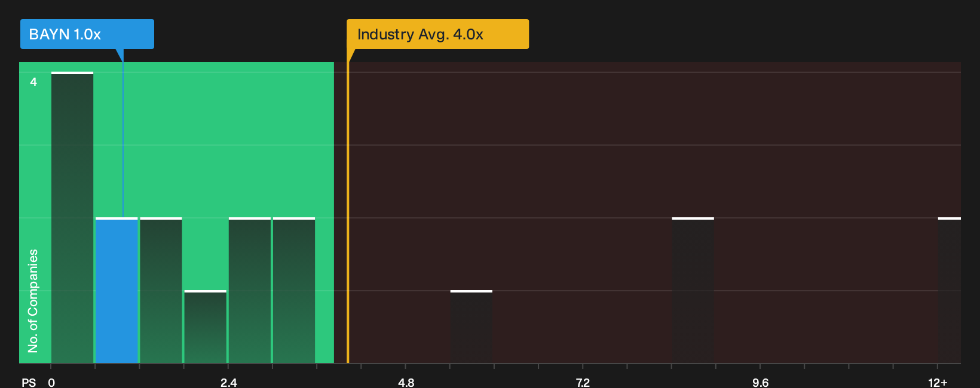Viewport: 980px width, 388px height.
Task: Click the Industry Avg. 4.0x yellow label
Action: (437, 34)
